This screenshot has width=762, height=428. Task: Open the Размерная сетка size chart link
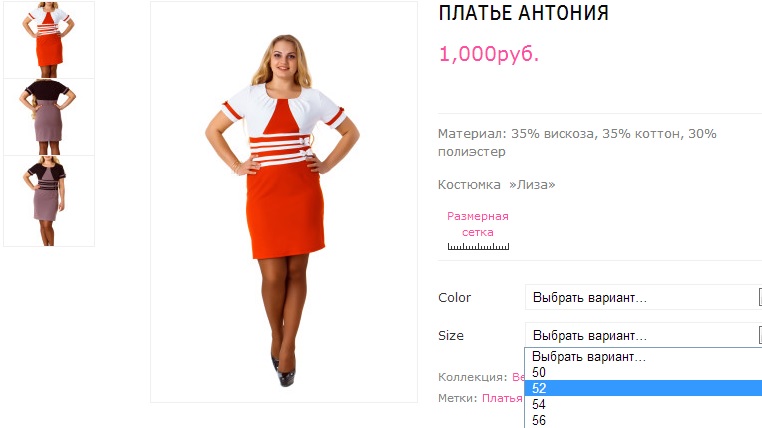coord(478,224)
